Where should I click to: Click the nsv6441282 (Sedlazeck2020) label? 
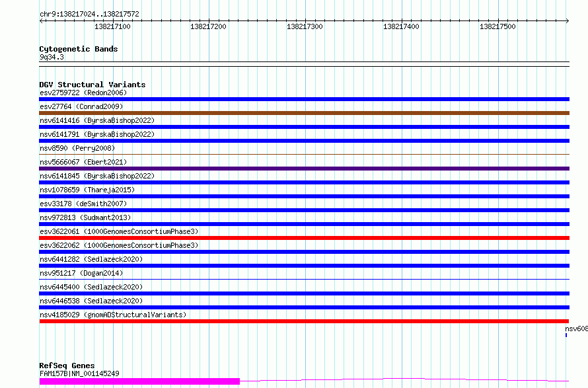pyautogui.click(x=91, y=259)
